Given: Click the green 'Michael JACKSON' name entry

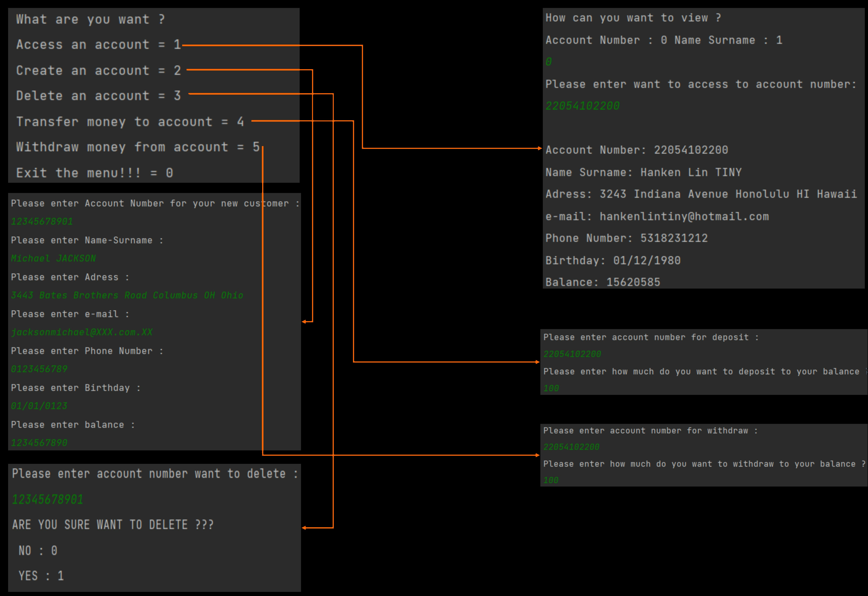Looking at the screenshot, I should pyautogui.click(x=53, y=258).
